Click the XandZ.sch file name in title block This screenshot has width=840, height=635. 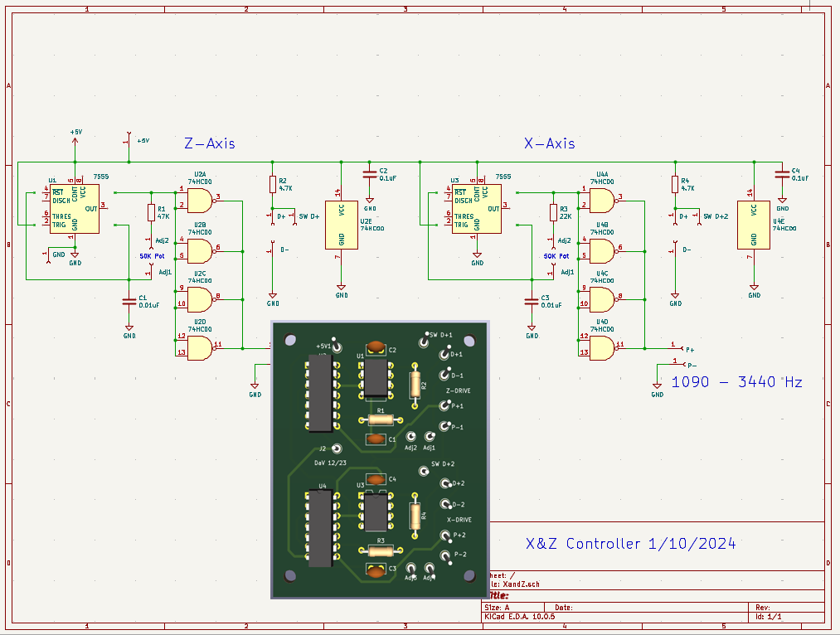[x=520, y=584]
